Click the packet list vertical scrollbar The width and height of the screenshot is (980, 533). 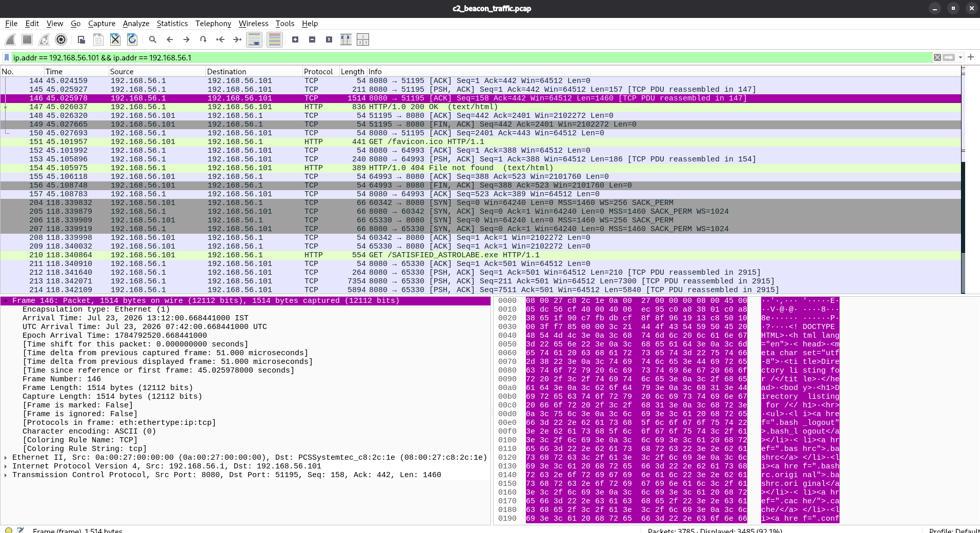[963, 179]
